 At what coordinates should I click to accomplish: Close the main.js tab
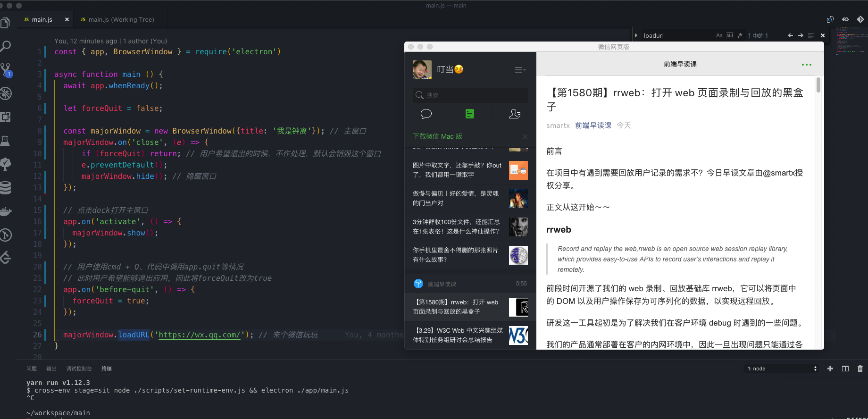(x=67, y=19)
